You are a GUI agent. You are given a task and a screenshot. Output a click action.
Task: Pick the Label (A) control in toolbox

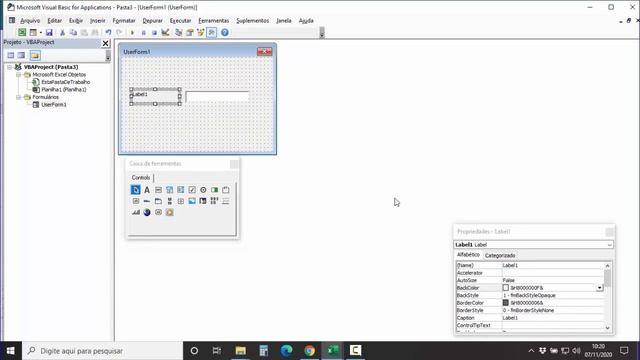tap(147, 190)
